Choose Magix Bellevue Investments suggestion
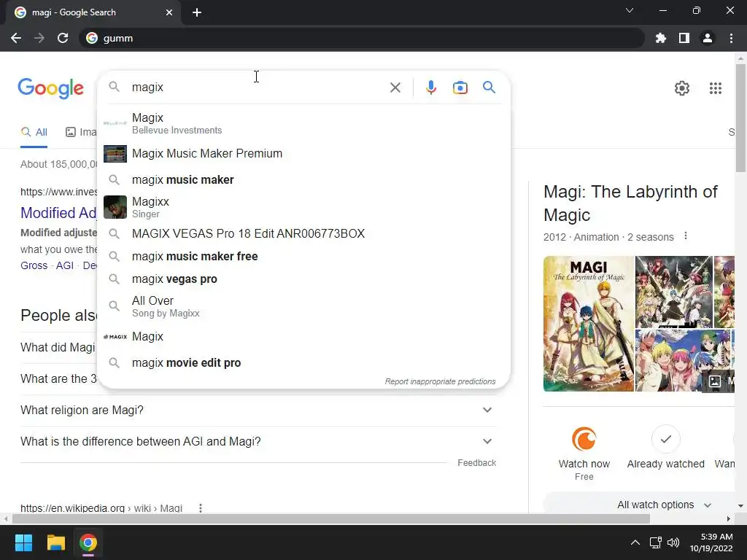Image resolution: width=747 pixels, height=560 pixels. pyautogui.click(x=303, y=122)
